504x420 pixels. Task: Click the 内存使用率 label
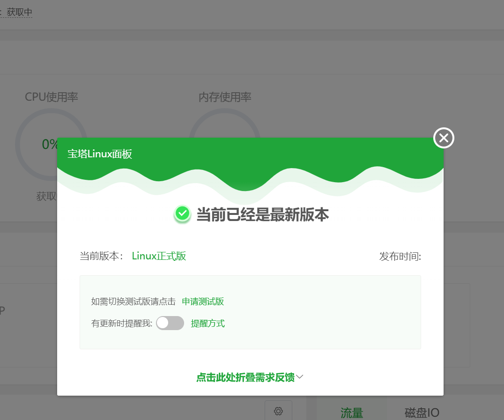[225, 97]
